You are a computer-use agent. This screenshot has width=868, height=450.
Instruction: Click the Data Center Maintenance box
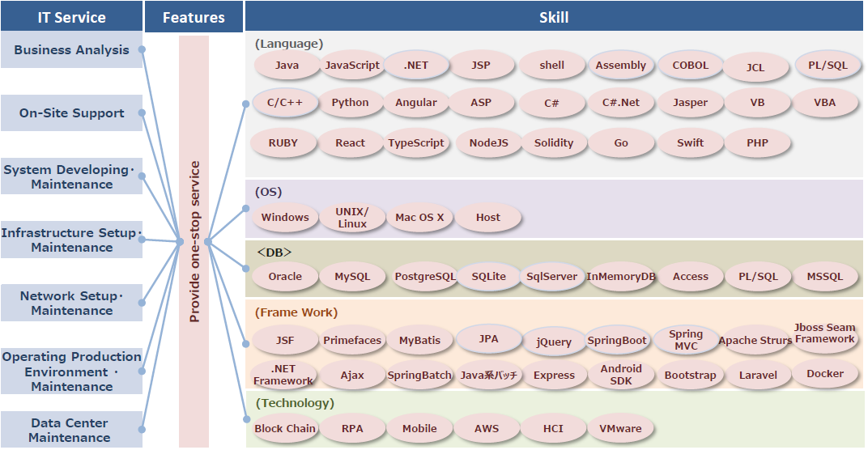pyautogui.click(x=71, y=430)
